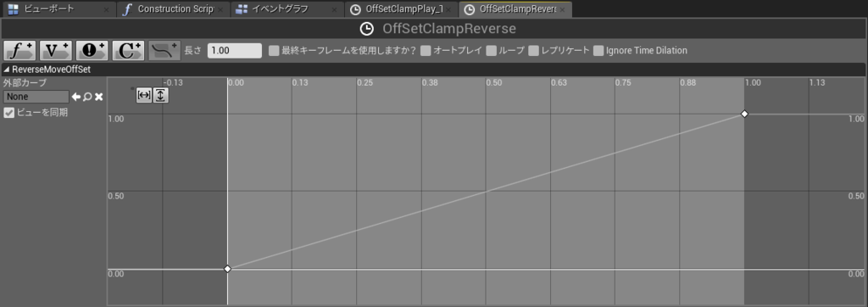Uncheck ビューを同期 checkbox
This screenshot has width=868, height=307.
point(8,113)
